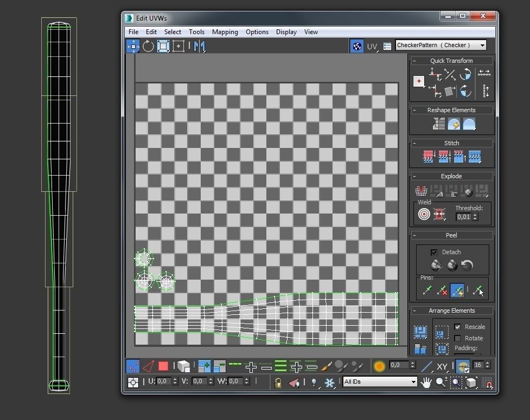The height and width of the screenshot is (420, 530).
Task: Click the Space Horizontally icon
Action: (484, 73)
